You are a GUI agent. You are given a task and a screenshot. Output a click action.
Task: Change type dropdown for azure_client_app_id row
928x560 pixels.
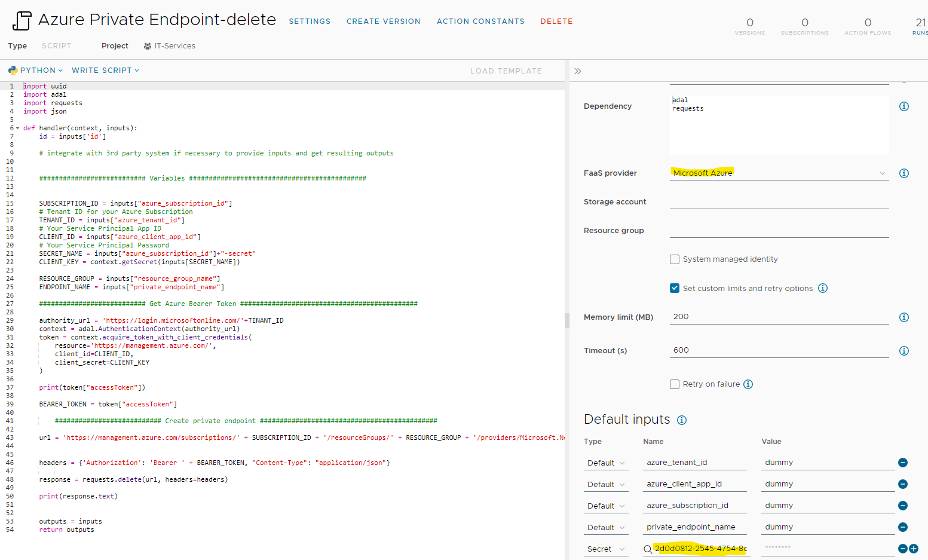(606, 485)
